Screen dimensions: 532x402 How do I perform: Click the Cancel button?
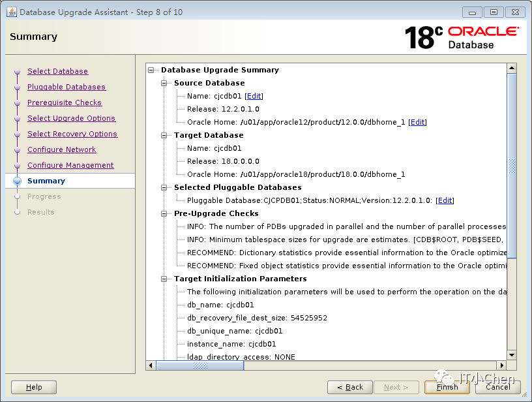[497, 387]
